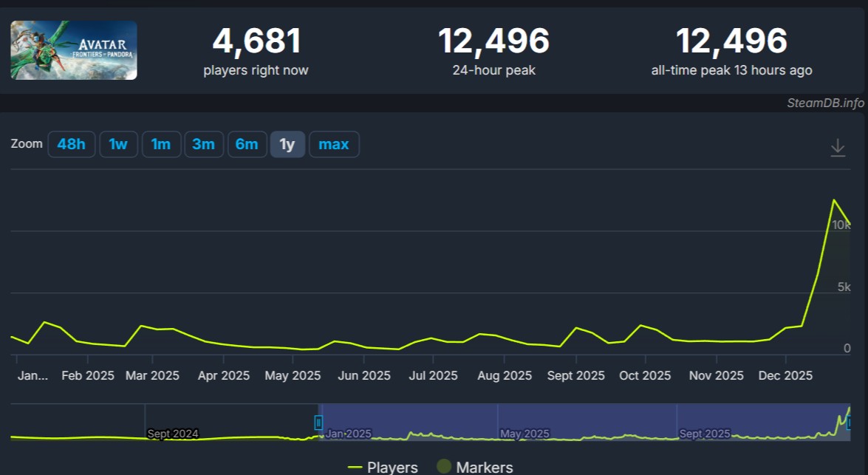Toggle the Markers legend item
Viewport: 868px width, 475px height.
click(475, 467)
